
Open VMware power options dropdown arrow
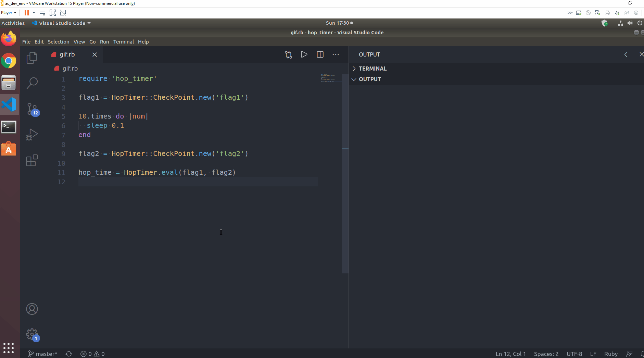pos(34,13)
